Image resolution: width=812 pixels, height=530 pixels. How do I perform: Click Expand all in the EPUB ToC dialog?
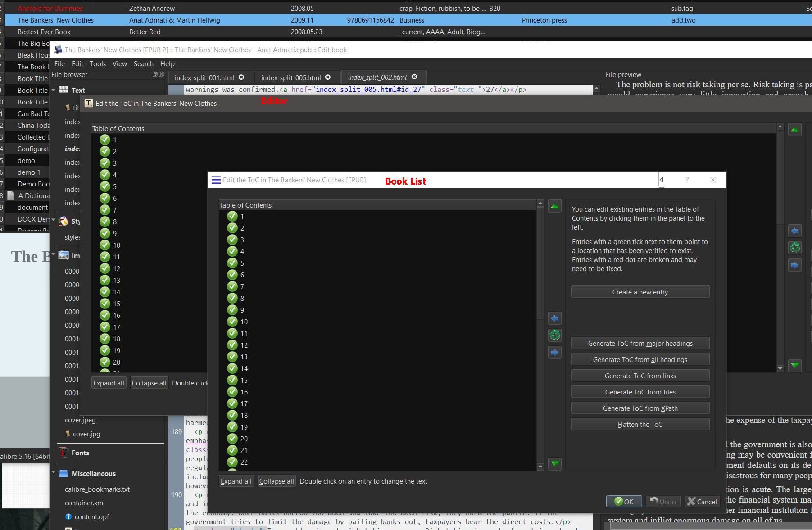pos(236,481)
